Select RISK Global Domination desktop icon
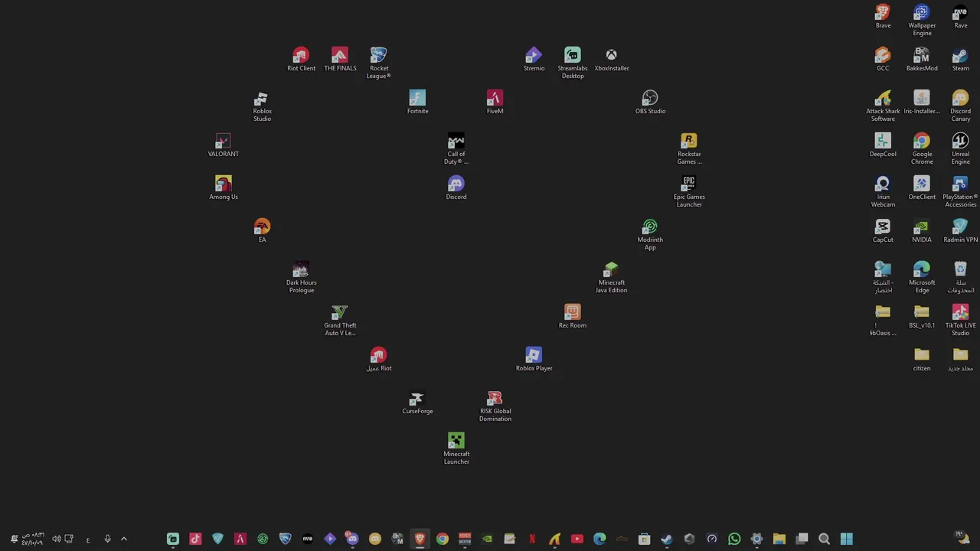The height and width of the screenshot is (551, 980). (x=495, y=406)
